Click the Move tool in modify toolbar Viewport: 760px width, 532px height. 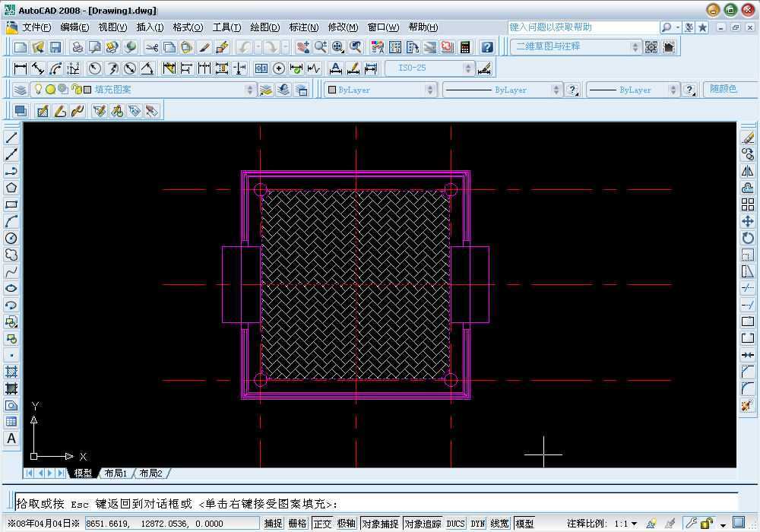pyautogui.click(x=748, y=222)
